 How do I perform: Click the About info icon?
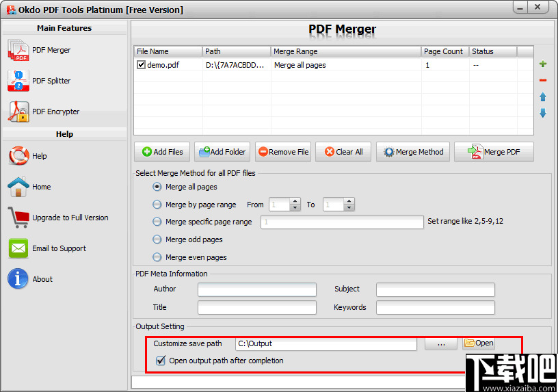tap(18, 279)
